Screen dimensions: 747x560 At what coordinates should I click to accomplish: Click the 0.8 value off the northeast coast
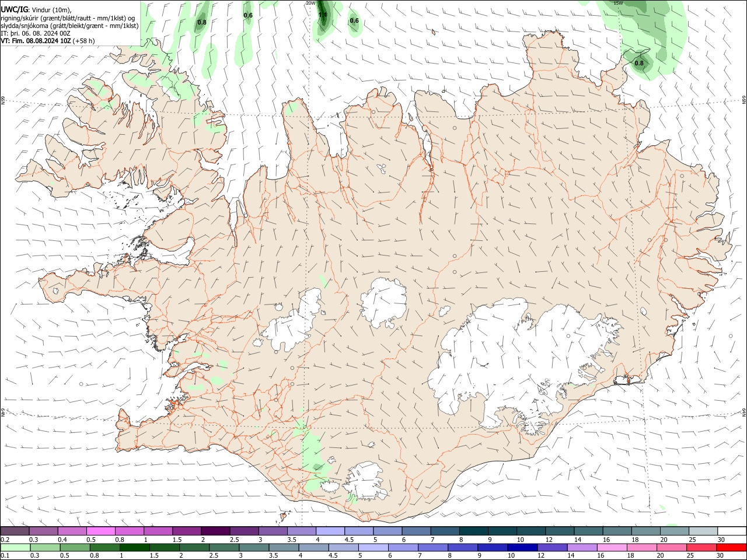639,63
